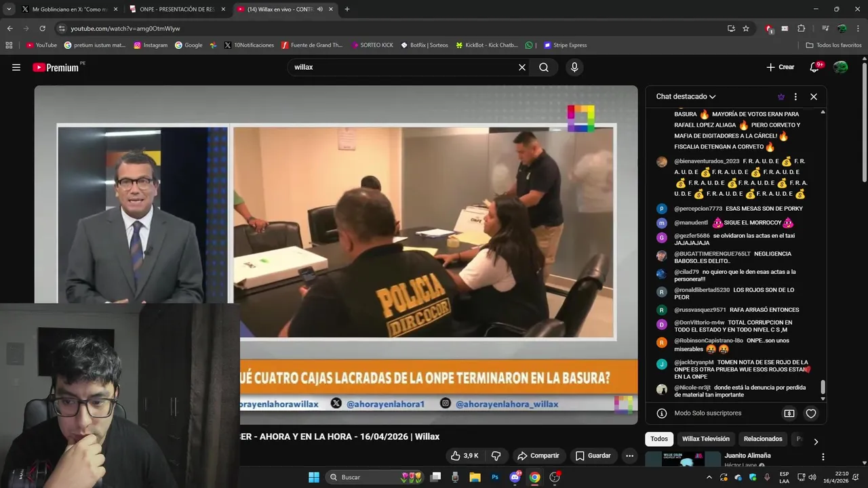
Task: Start voice search with the microphone icon
Action: [x=574, y=67]
